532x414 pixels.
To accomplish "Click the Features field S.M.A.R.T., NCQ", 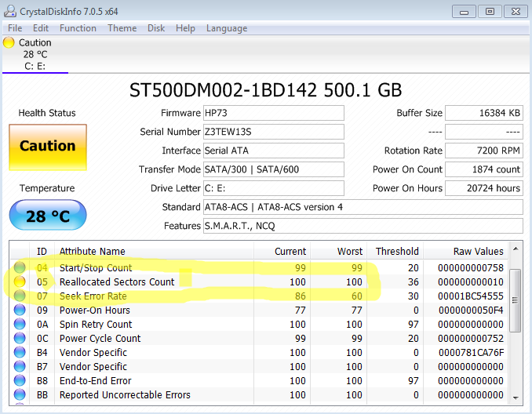I will click(363, 226).
